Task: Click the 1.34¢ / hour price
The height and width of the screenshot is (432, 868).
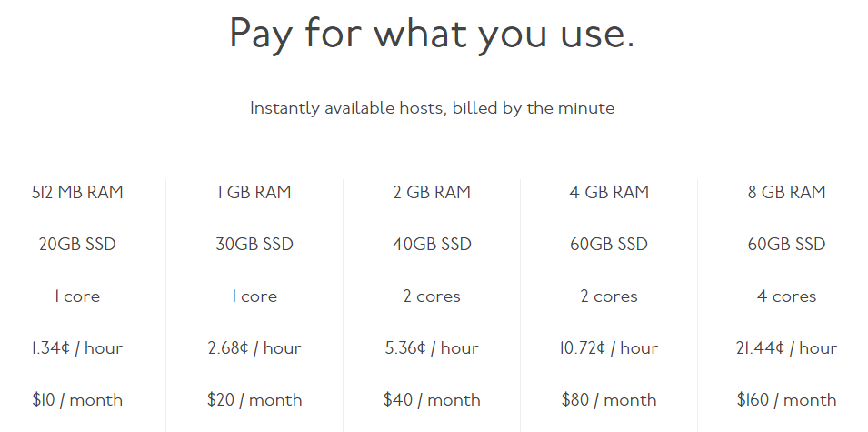Action: click(x=77, y=348)
